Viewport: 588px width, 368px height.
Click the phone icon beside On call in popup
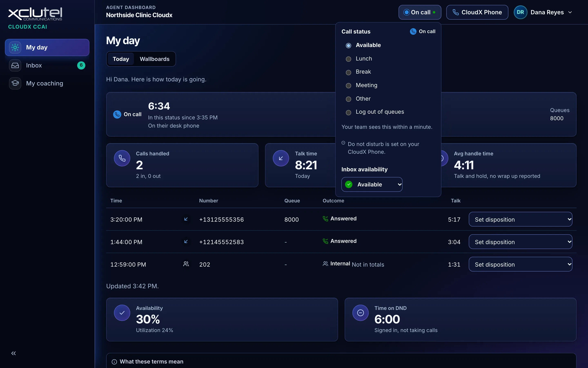click(413, 31)
